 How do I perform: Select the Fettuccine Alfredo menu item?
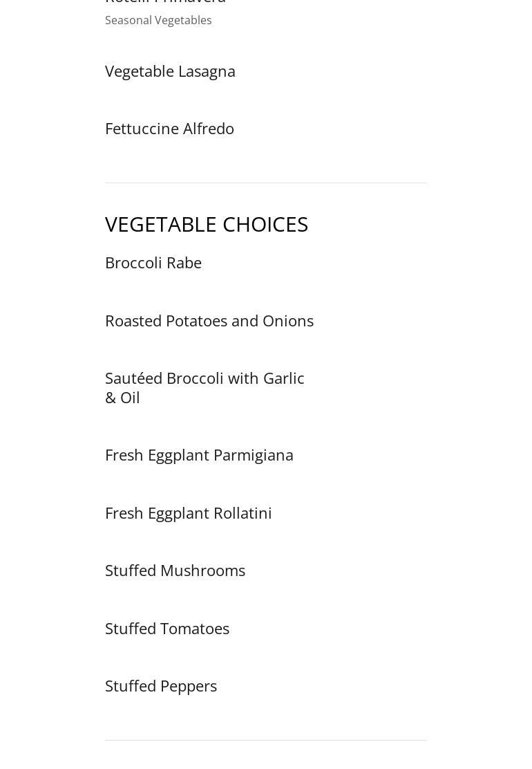point(169,129)
